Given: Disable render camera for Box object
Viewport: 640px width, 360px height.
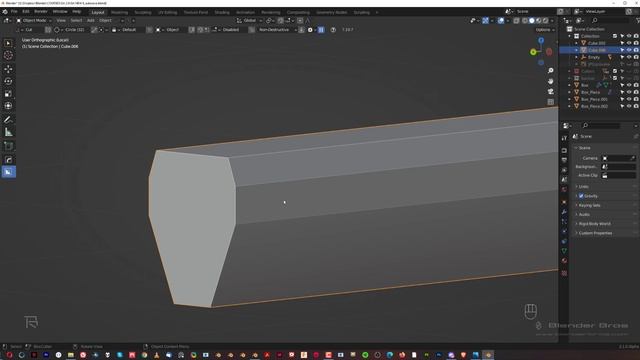Looking at the screenshot, I should point(636,85).
